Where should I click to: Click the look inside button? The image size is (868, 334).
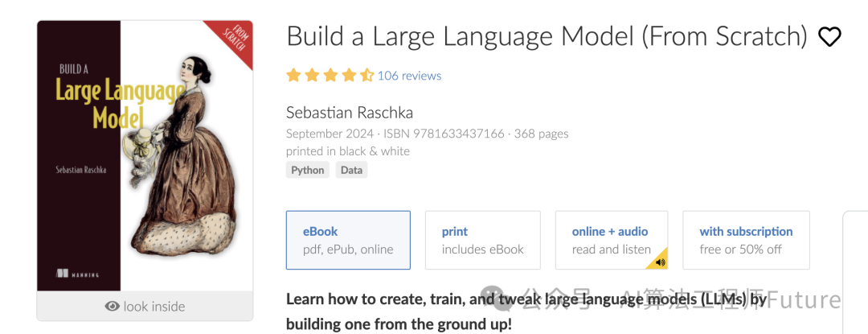(x=145, y=307)
